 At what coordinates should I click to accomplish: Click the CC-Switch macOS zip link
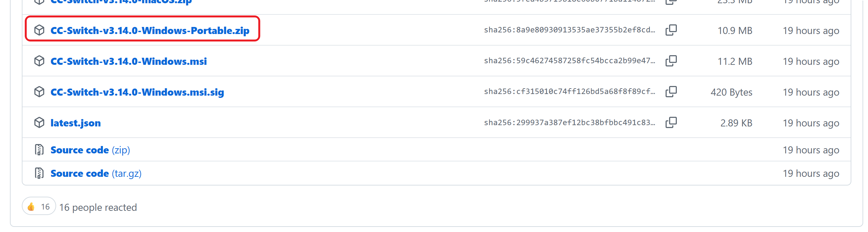(x=121, y=2)
